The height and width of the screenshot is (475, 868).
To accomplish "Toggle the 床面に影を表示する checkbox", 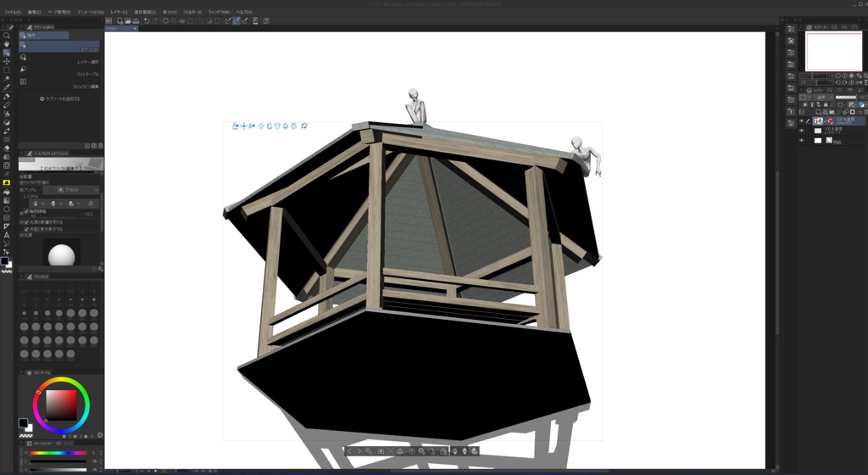I will [x=26, y=229].
